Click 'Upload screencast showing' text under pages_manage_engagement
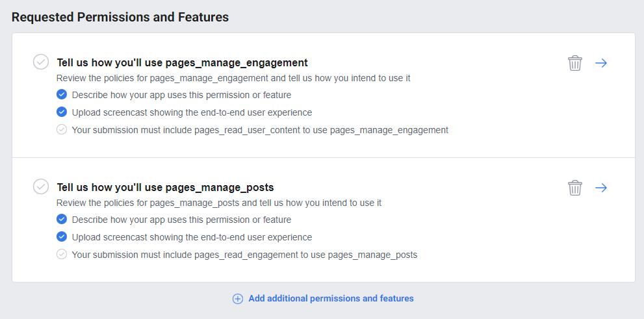Image resolution: width=644 pixels, height=319 pixels. (192, 112)
